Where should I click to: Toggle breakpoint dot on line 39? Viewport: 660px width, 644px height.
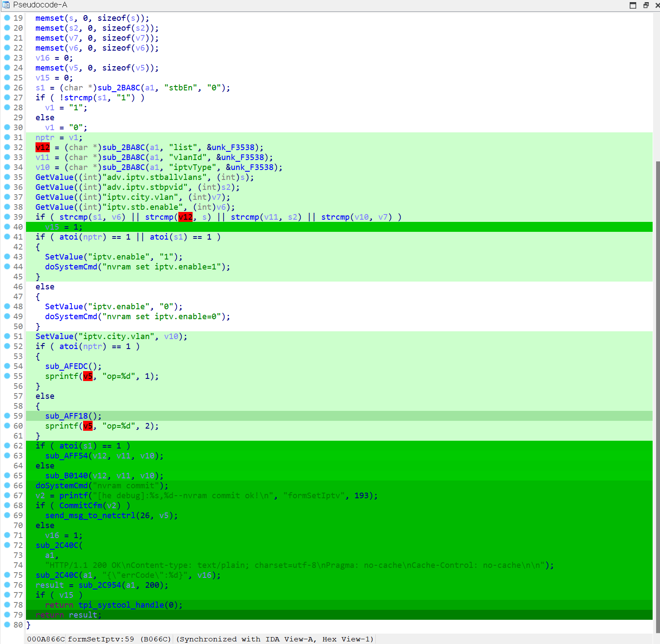7,217
